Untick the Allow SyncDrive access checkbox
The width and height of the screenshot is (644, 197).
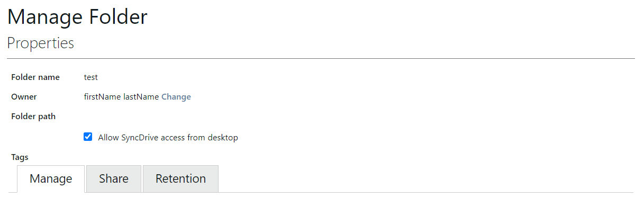pos(88,137)
